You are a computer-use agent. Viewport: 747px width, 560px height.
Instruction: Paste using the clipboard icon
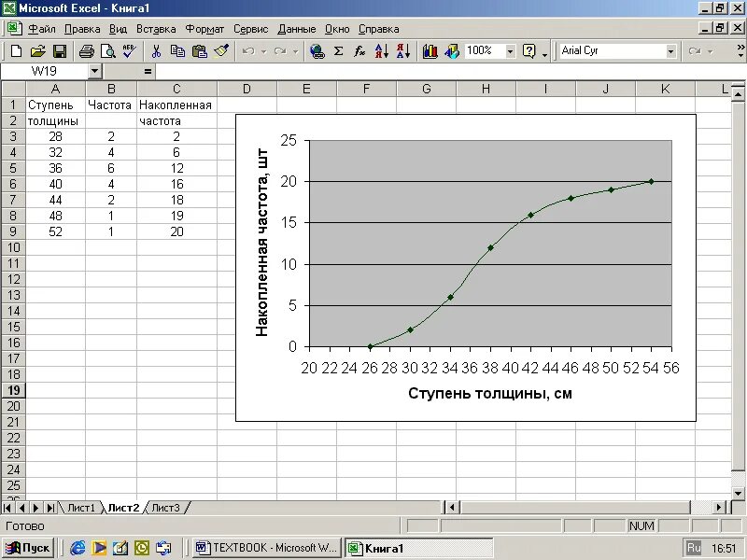click(199, 51)
